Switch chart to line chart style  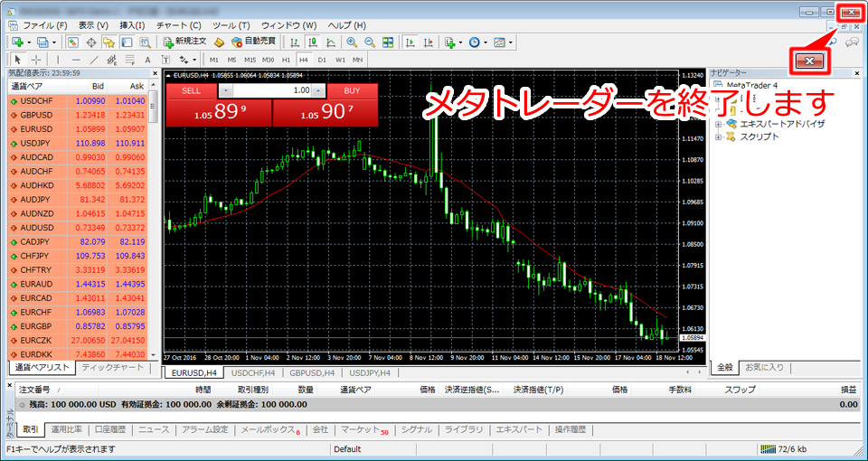[331, 42]
